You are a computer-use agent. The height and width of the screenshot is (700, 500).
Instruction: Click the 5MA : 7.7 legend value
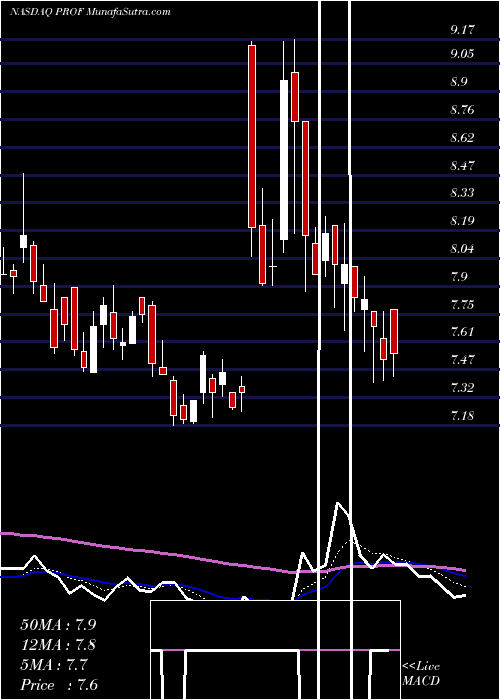(54, 665)
